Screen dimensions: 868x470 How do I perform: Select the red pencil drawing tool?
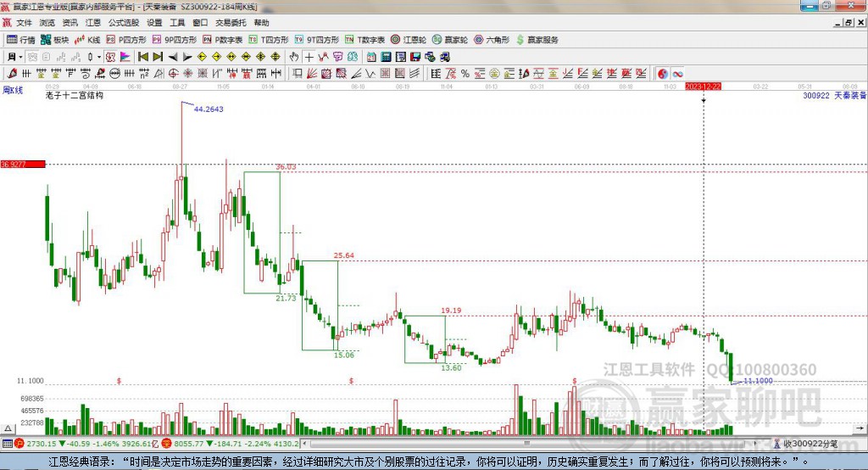[12, 74]
